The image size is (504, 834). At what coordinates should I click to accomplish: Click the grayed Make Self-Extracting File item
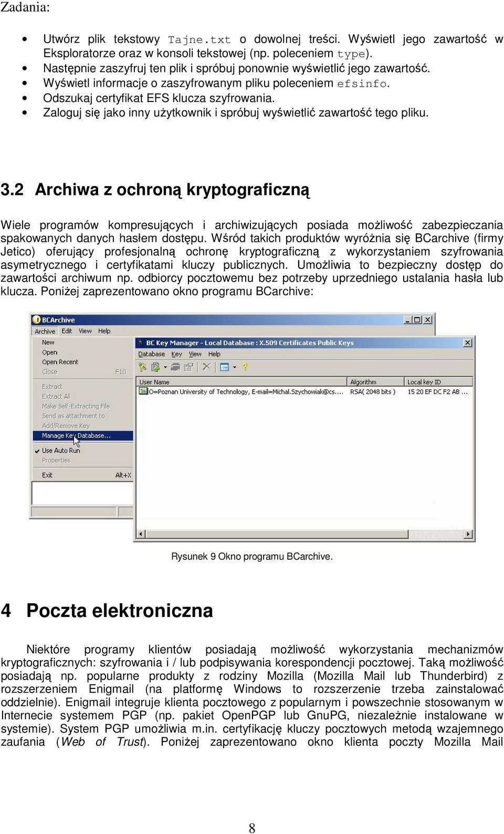click(x=83, y=406)
